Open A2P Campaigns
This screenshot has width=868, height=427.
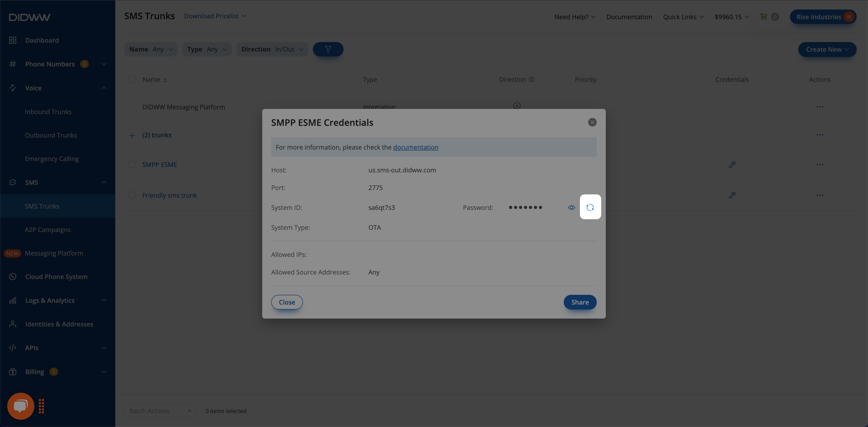[47, 230]
